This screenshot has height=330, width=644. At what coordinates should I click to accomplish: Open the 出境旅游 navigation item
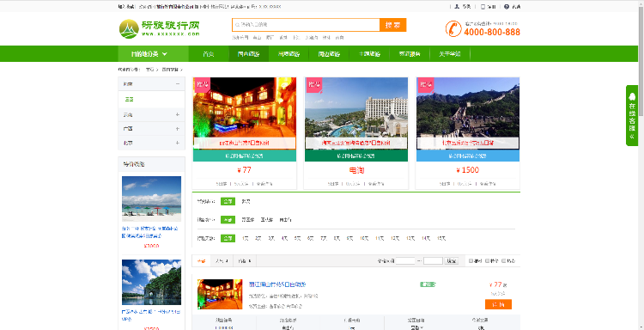point(289,54)
